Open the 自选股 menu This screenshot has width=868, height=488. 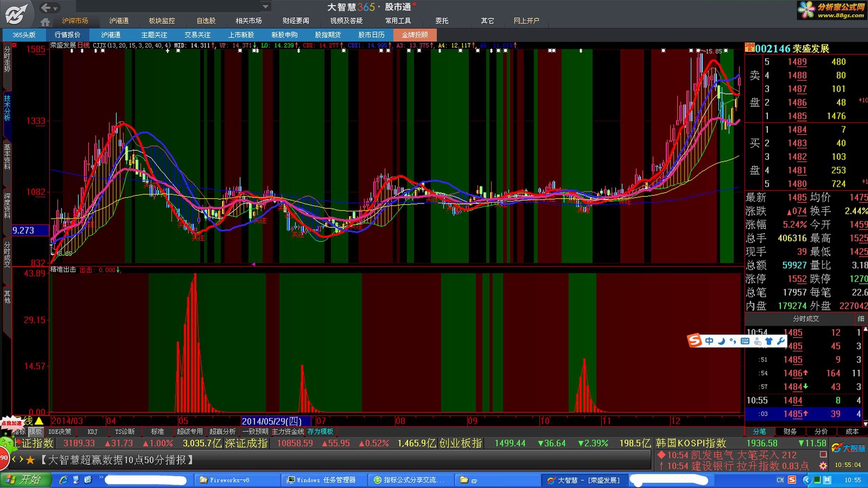click(206, 21)
